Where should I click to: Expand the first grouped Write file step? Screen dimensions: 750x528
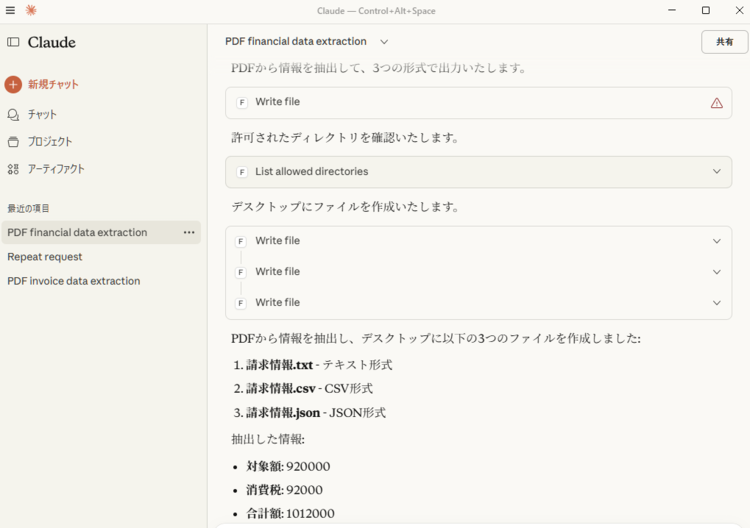tap(716, 241)
